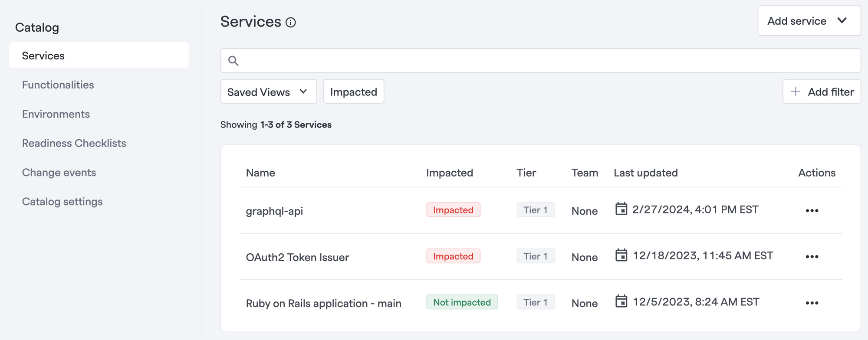Open actions menu for OAuth2 Token Issuer
The image size is (868, 340).
[x=812, y=257]
